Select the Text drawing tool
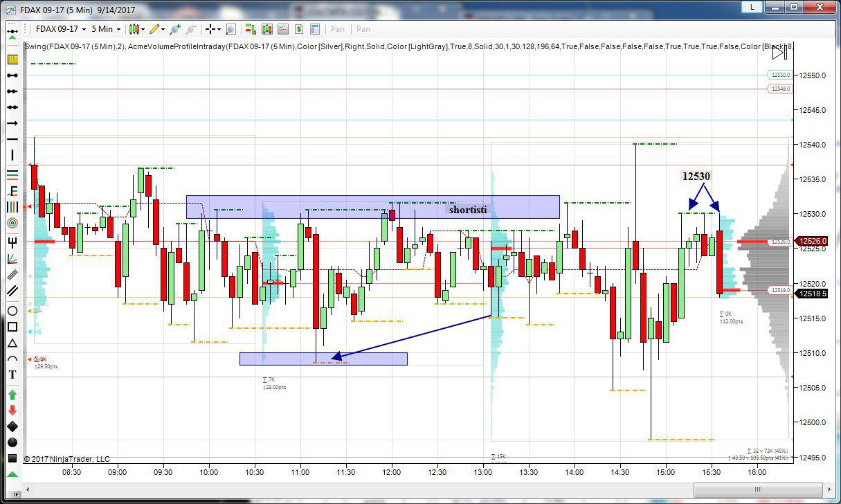Screen dimensions: 841x504 [x=12, y=375]
